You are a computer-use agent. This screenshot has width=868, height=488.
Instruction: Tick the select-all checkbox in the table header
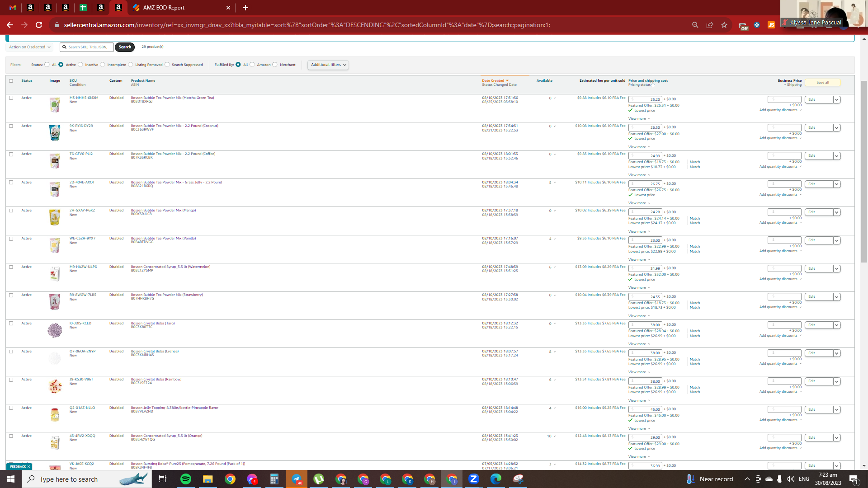(11, 81)
